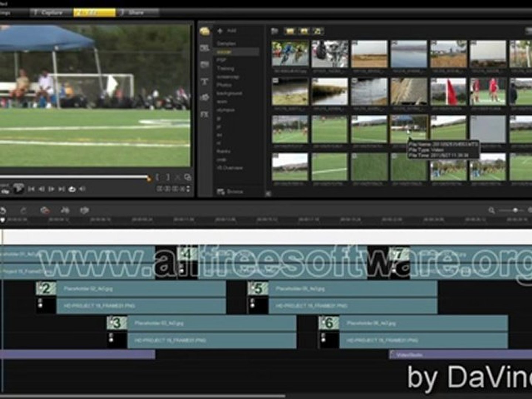The height and width of the screenshot is (399, 532).
Task: Select the background library folder
Action: [229, 93]
